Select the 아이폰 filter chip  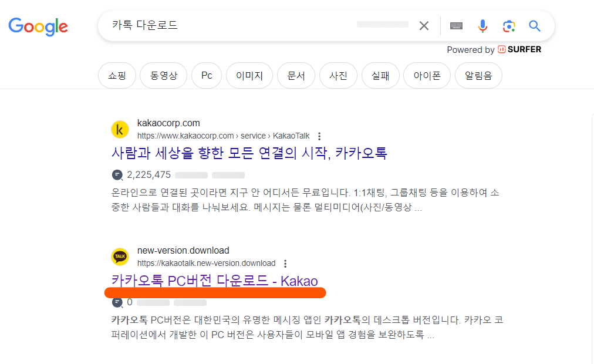[427, 75]
